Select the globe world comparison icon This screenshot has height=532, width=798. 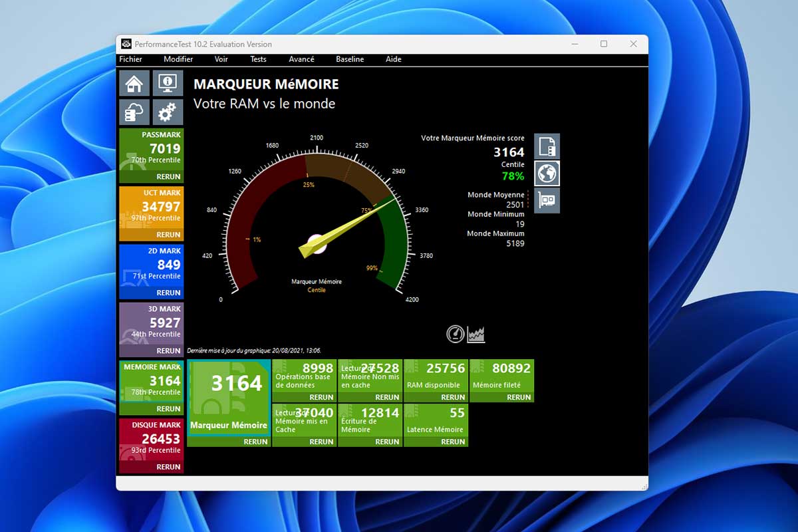(x=547, y=174)
